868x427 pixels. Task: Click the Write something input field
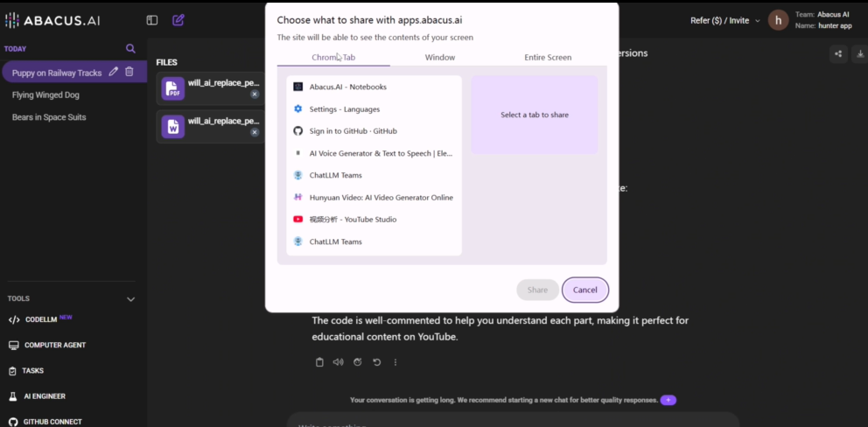click(513, 422)
